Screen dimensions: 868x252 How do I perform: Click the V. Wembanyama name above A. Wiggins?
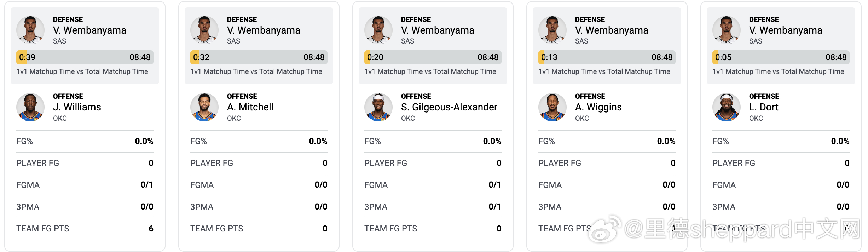pos(612,30)
